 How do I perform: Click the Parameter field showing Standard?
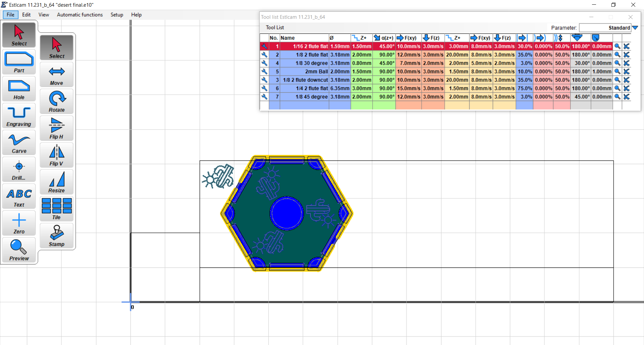click(605, 28)
